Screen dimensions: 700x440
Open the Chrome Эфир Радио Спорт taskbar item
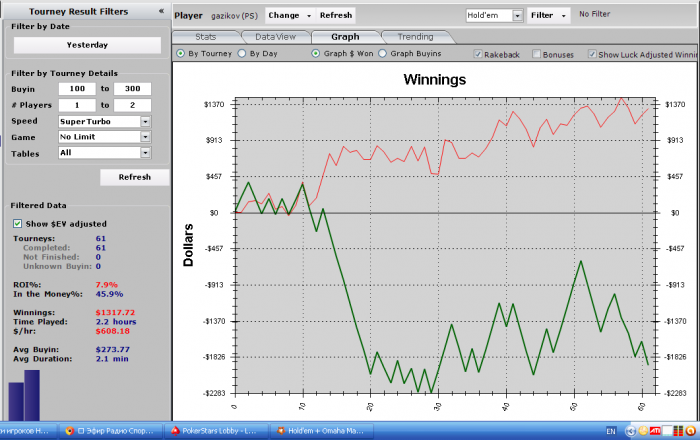110,431
